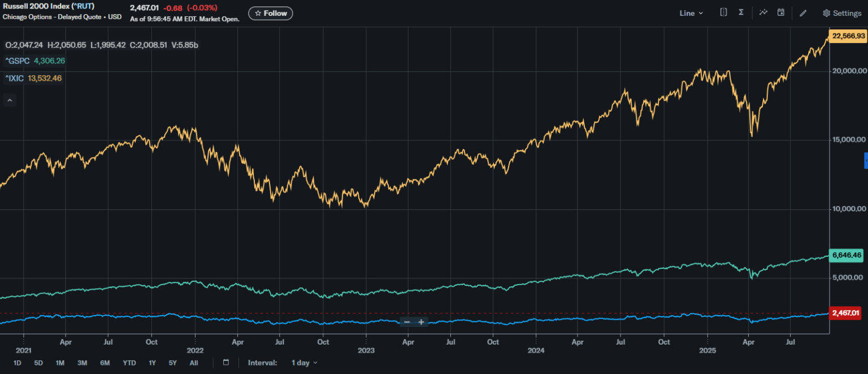
Task: Click the date range calendar icon
Action: [226, 363]
